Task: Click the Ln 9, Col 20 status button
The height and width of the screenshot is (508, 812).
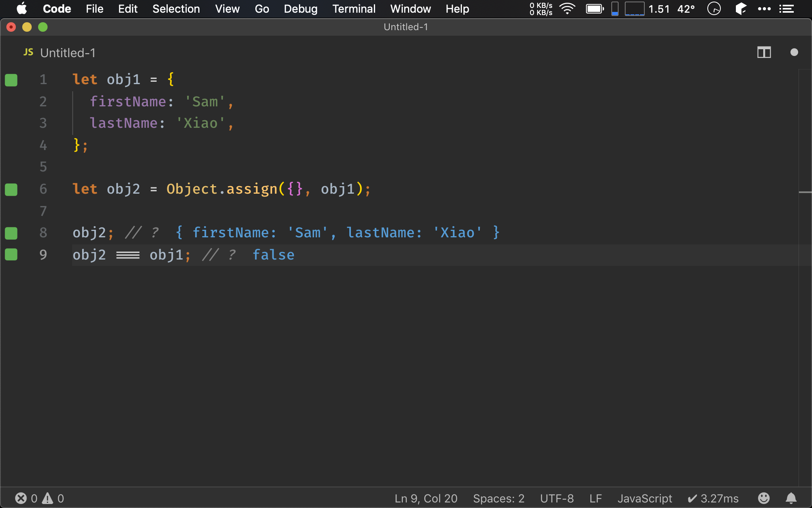Action: click(426, 498)
